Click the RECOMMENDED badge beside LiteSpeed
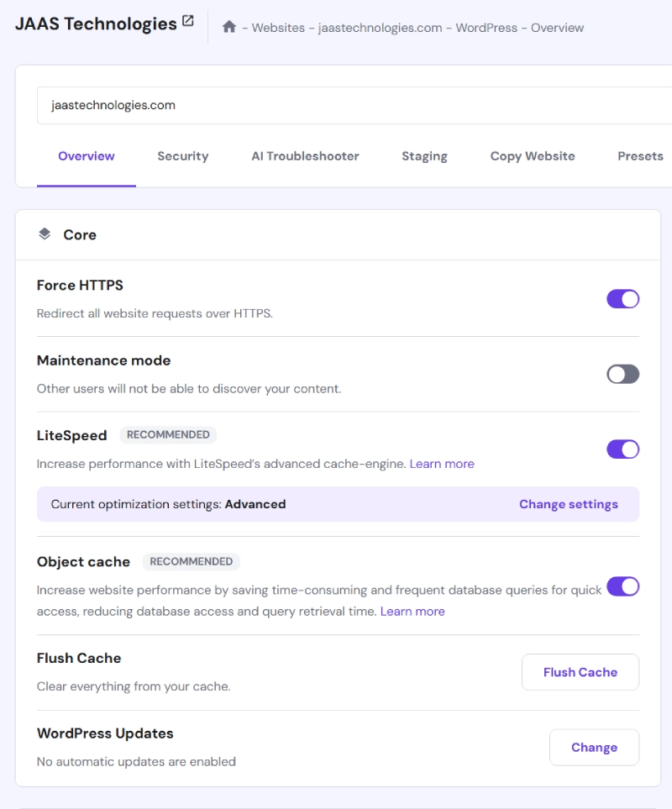This screenshot has width=672, height=809. coord(168,434)
